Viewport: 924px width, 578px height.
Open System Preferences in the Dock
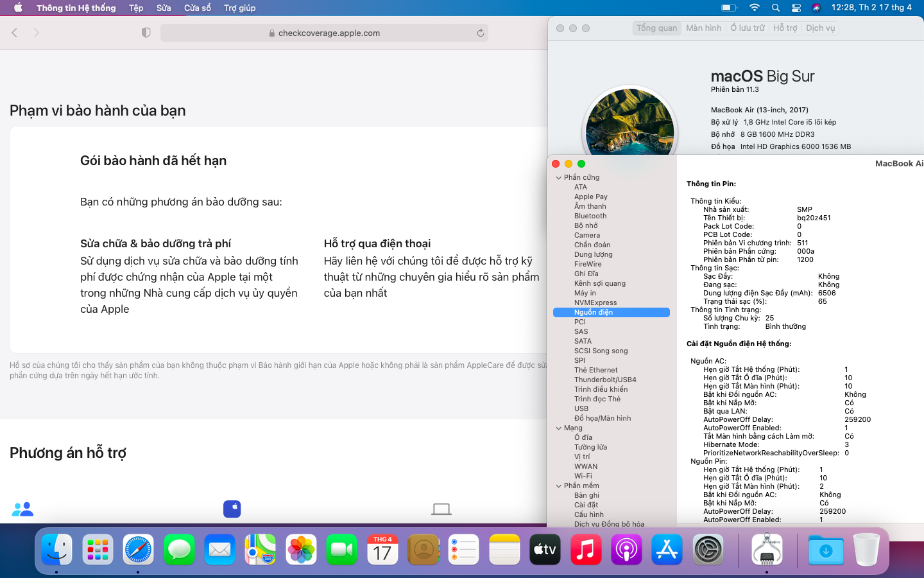coord(708,550)
